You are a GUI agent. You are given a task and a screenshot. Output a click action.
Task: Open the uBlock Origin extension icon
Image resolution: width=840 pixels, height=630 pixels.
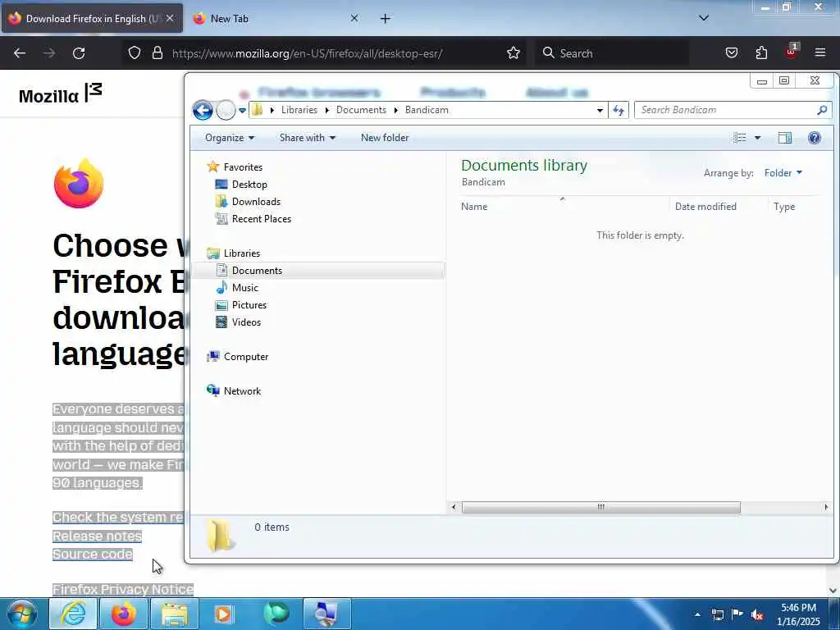[792, 52]
